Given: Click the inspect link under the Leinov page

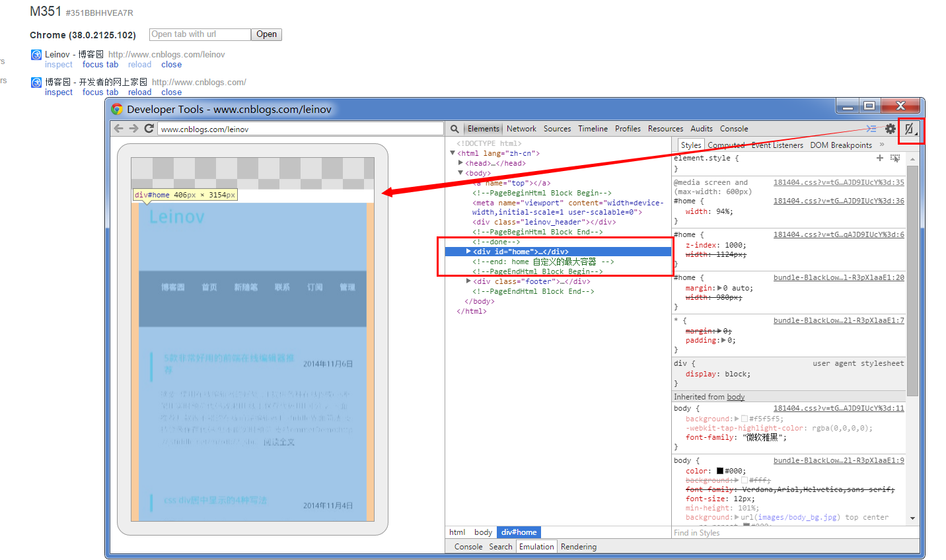Looking at the screenshot, I should pyautogui.click(x=59, y=65).
